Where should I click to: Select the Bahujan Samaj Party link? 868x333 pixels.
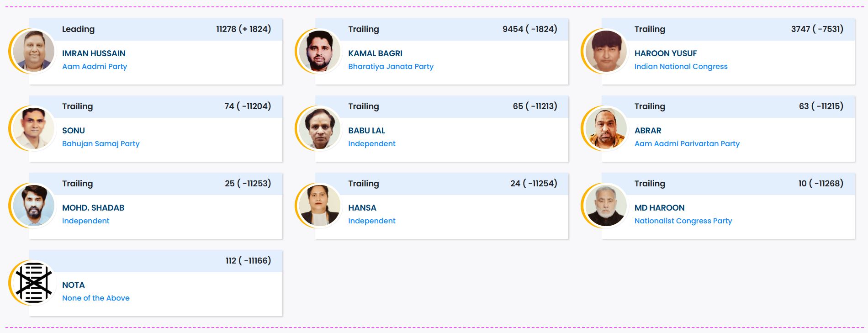pyautogui.click(x=101, y=143)
